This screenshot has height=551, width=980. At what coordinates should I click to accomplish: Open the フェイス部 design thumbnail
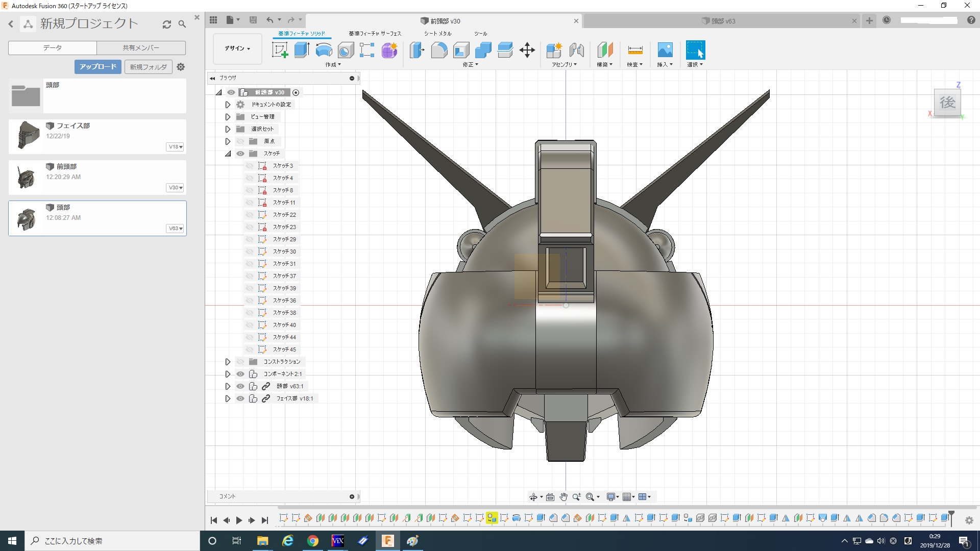click(27, 136)
